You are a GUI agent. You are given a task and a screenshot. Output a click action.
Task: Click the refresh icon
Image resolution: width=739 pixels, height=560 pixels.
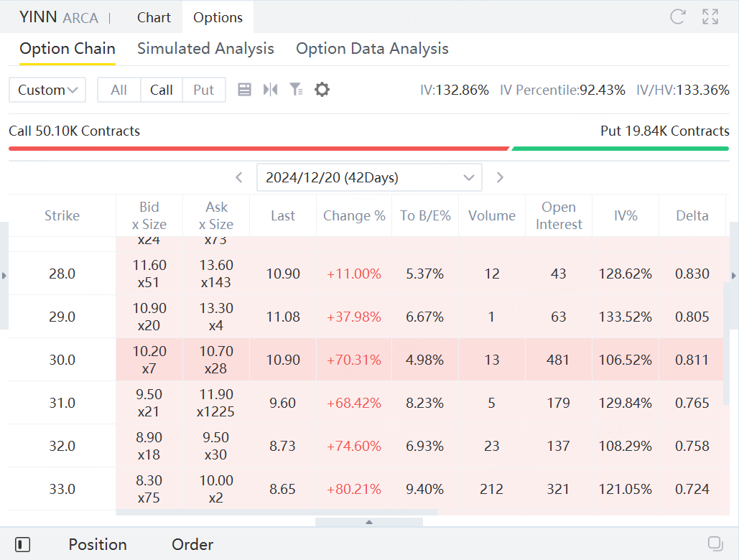677,17
